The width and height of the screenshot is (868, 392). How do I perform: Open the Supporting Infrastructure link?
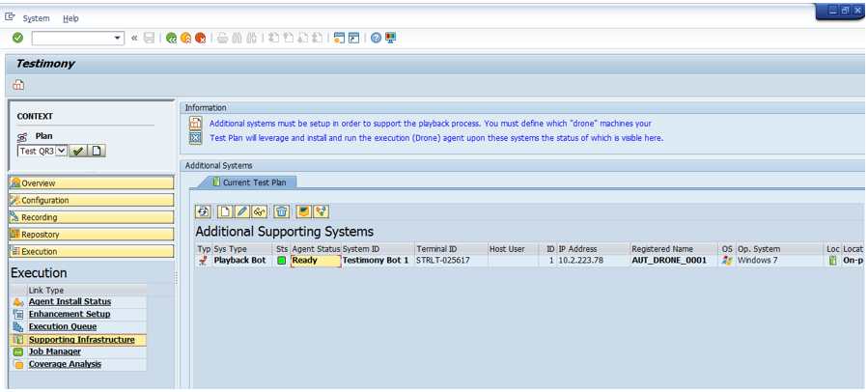click(81, 340)
